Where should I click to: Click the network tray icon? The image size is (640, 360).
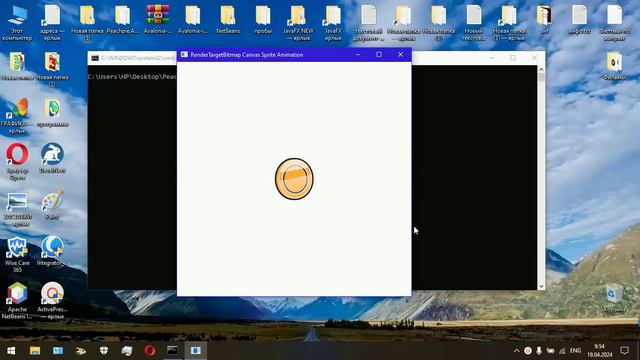[x=562, y=351]
